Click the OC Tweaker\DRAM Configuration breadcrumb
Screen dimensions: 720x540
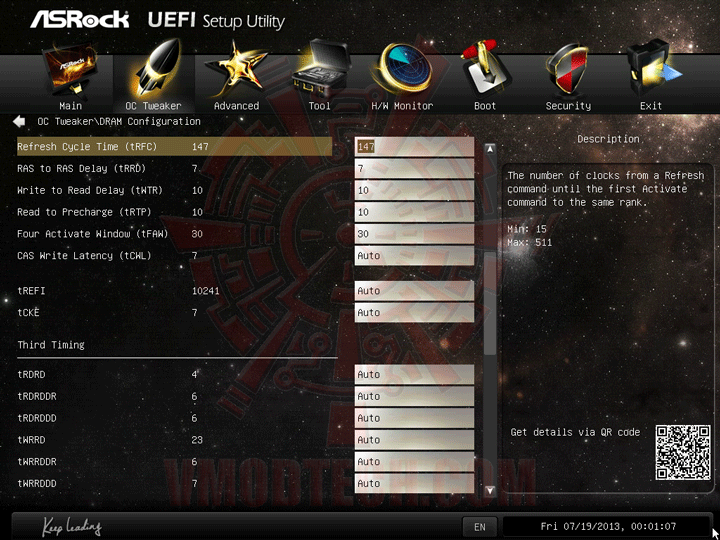point(119,122)
